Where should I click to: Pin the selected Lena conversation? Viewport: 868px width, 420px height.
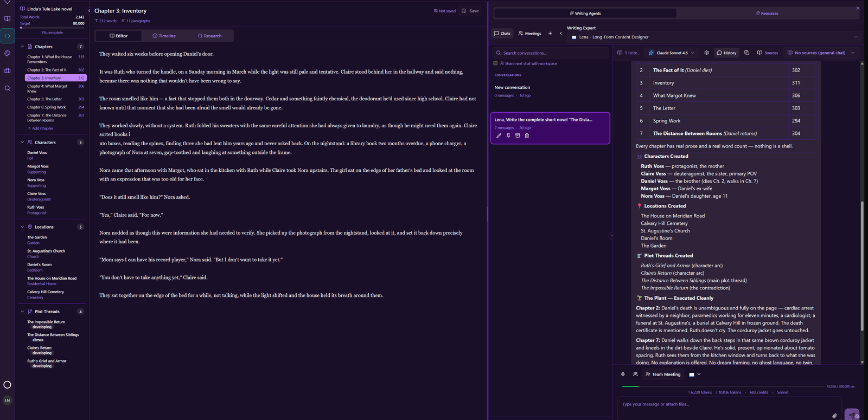click(x=508, y=135)
